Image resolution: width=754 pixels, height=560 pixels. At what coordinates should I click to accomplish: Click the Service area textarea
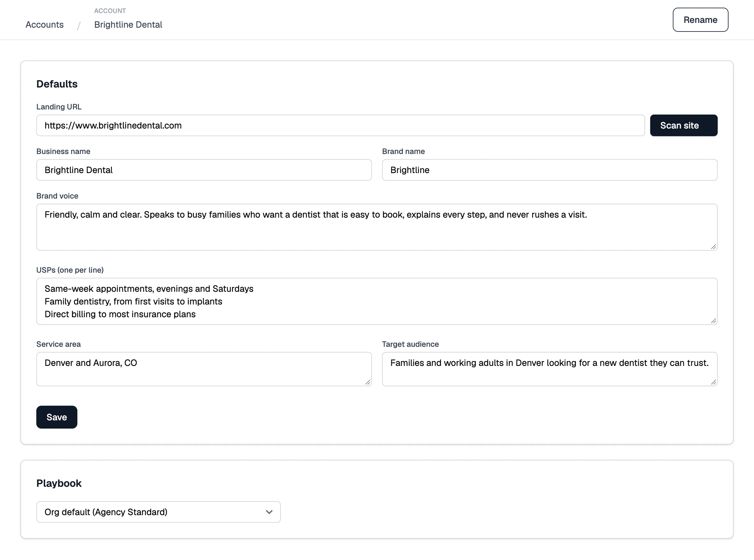(204, 369)
